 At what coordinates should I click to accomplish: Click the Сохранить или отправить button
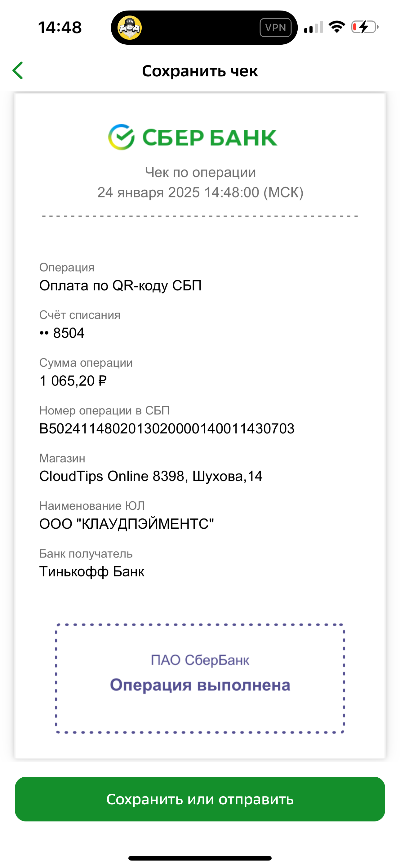tap(200, 799)
